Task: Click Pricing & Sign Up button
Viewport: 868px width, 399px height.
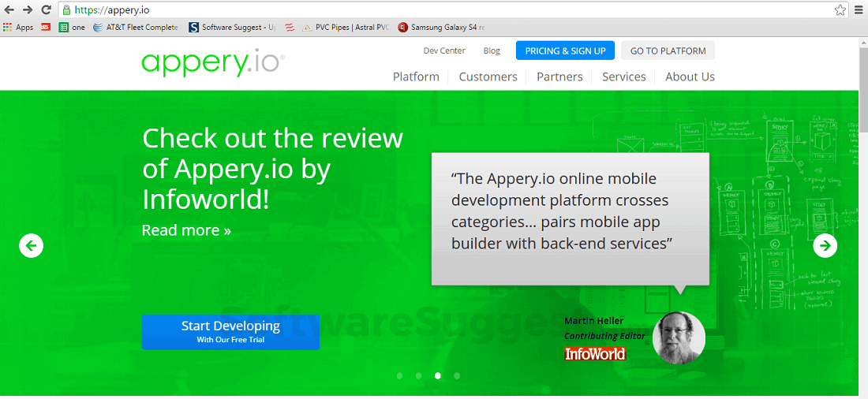Action: (565, 50)
